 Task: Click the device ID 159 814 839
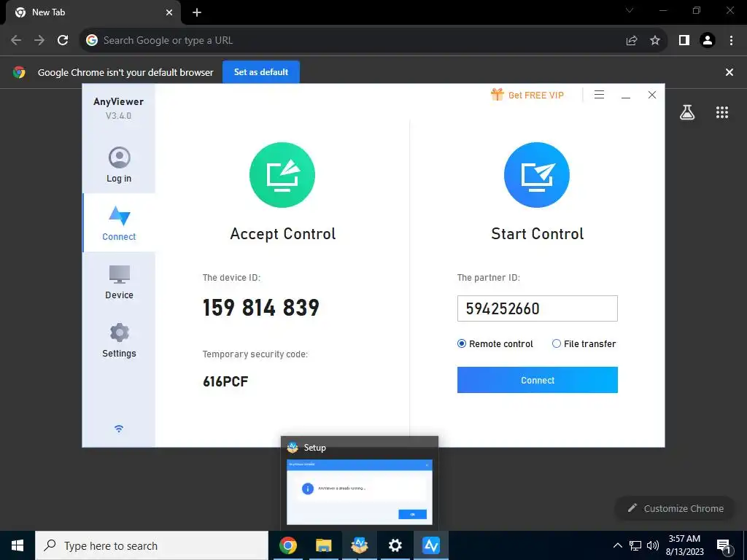pos(261,308)
